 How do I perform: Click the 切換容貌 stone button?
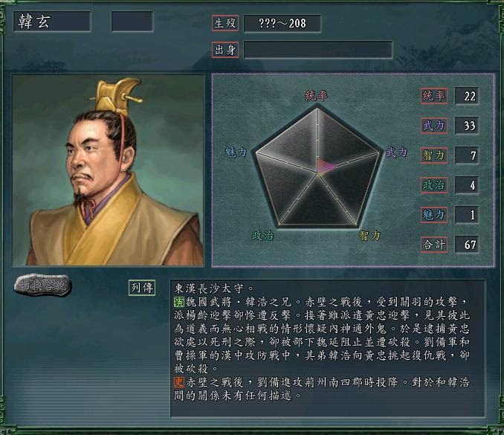42,285
